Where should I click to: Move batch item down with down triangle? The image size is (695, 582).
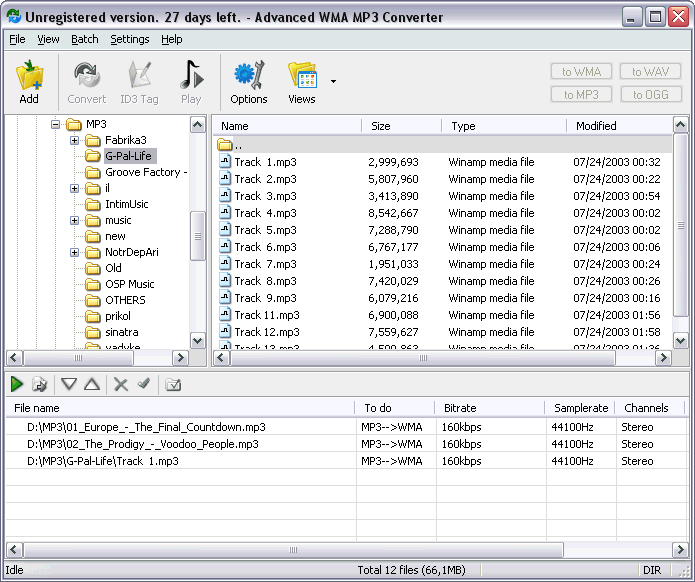pos(69,384)
